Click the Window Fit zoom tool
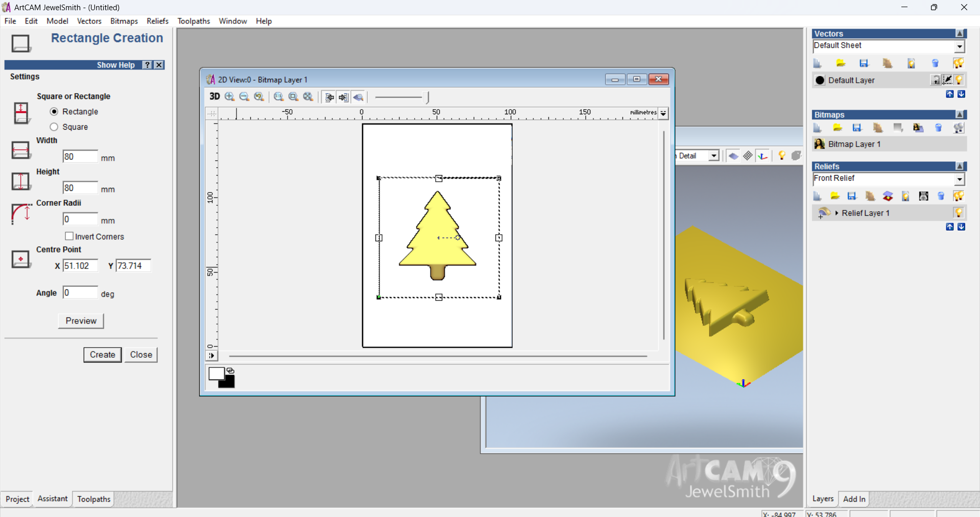Screen dimensions: 980x517 [308, 96]
